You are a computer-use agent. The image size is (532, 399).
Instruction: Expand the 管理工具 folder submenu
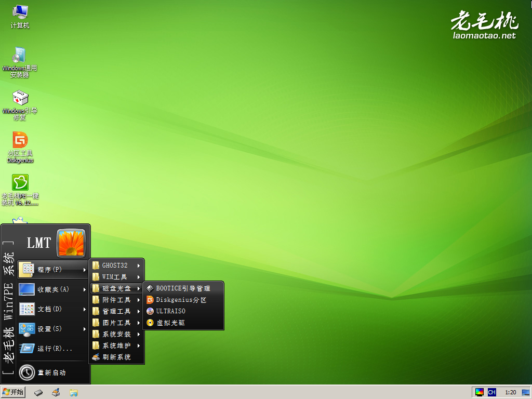click(x=116, y=312)
